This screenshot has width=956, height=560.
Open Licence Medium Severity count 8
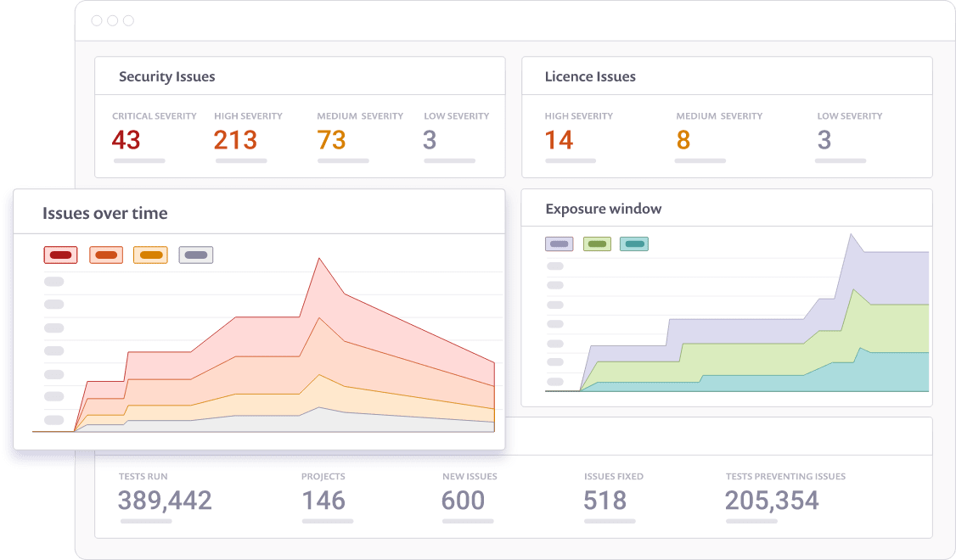[x=683, y=140]
